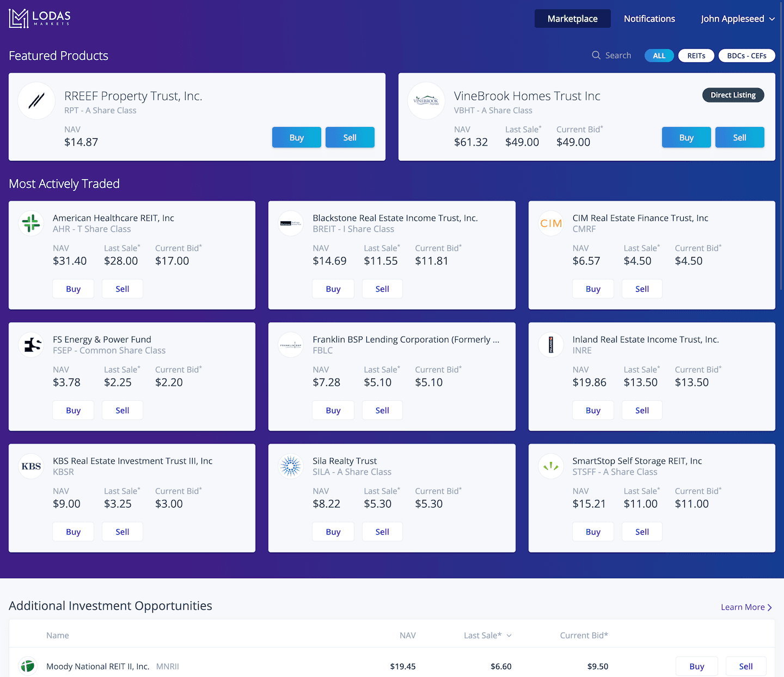Open Blackstone Real Estate Income Trust name
The image size is (784, 677).
(395, 218)
